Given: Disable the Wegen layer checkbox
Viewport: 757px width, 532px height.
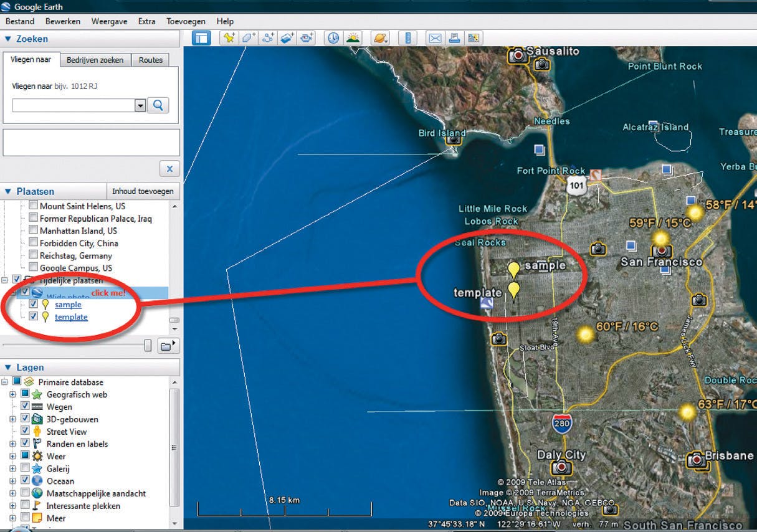Looking at the screenshot, I should click(x=25, y=406).
